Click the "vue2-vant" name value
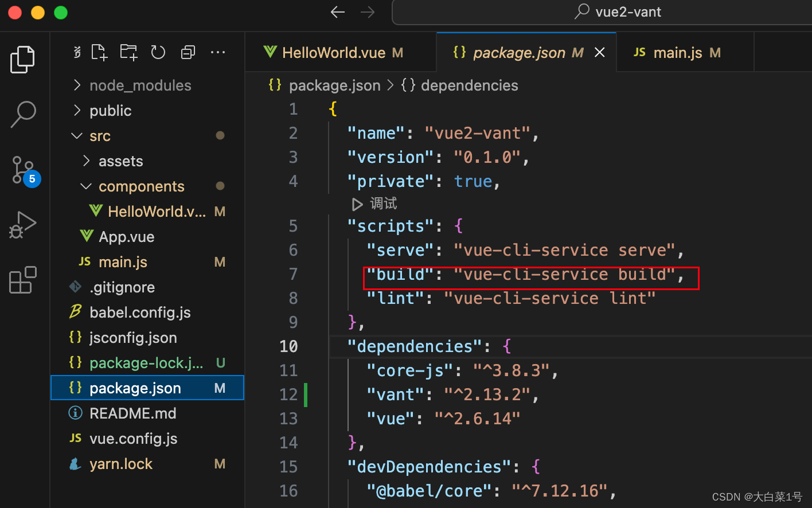 point(478,133)
